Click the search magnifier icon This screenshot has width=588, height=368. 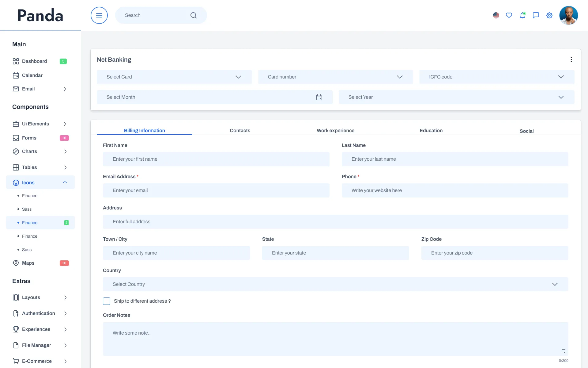(193, 15)
